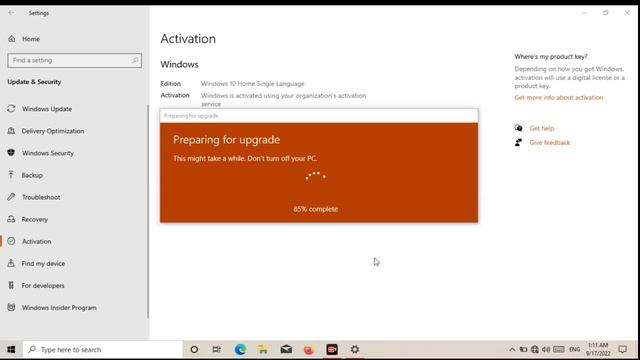
Task: Click the Preparing for upgrade dialog title bar
Action: click(319, 116)
